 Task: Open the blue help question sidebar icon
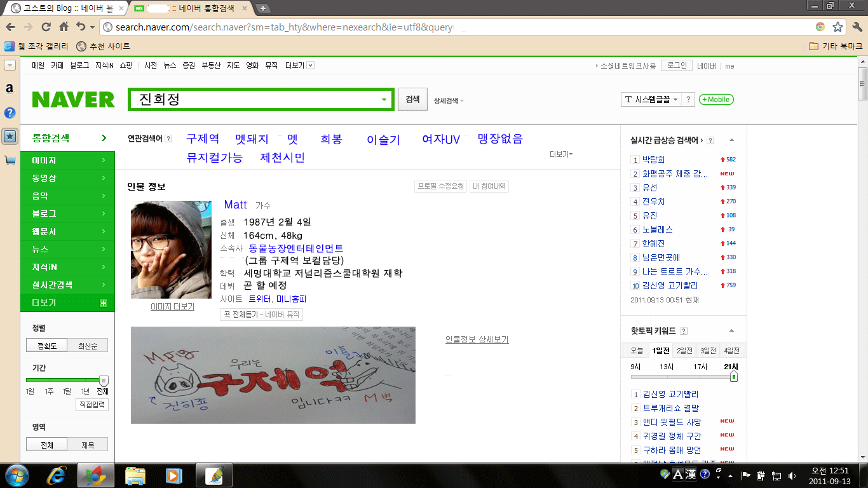coord(10,113)
